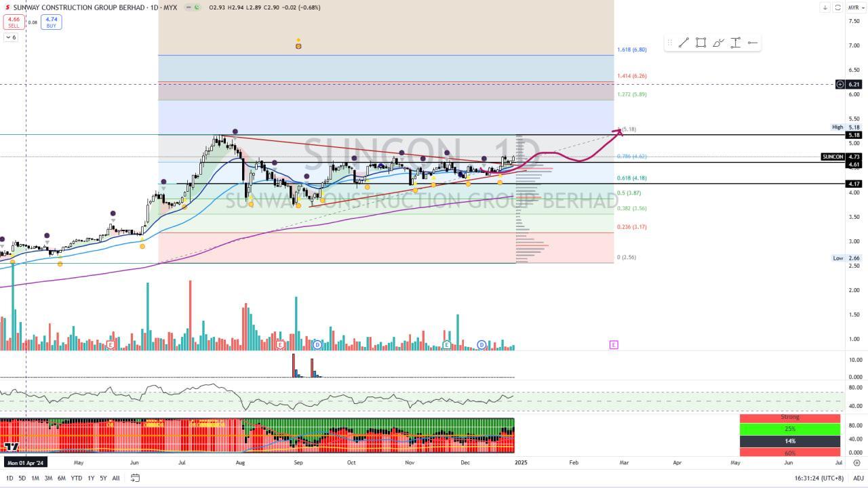Switch to YTD time range
The width and height of the screenshot is (868, 488).
[77, 478]
